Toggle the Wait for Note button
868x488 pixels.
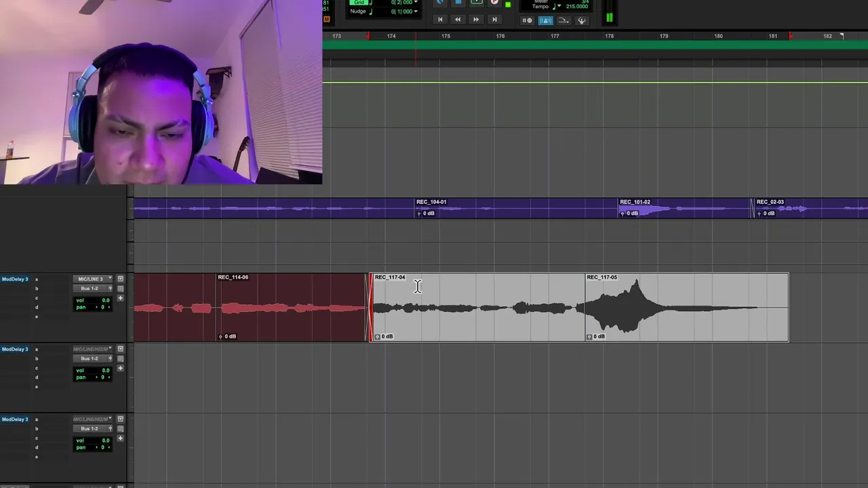point(528,20)
